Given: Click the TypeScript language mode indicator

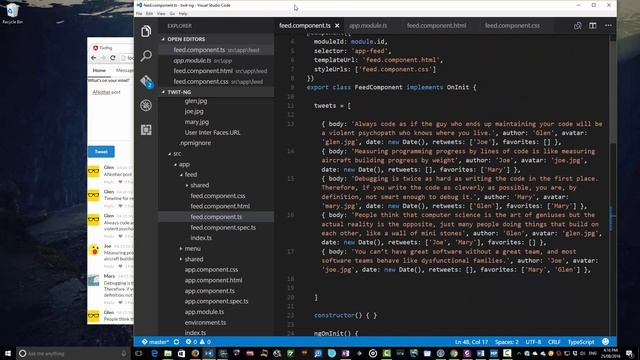Looking at the screenshot, I should [x=581, y=342].
